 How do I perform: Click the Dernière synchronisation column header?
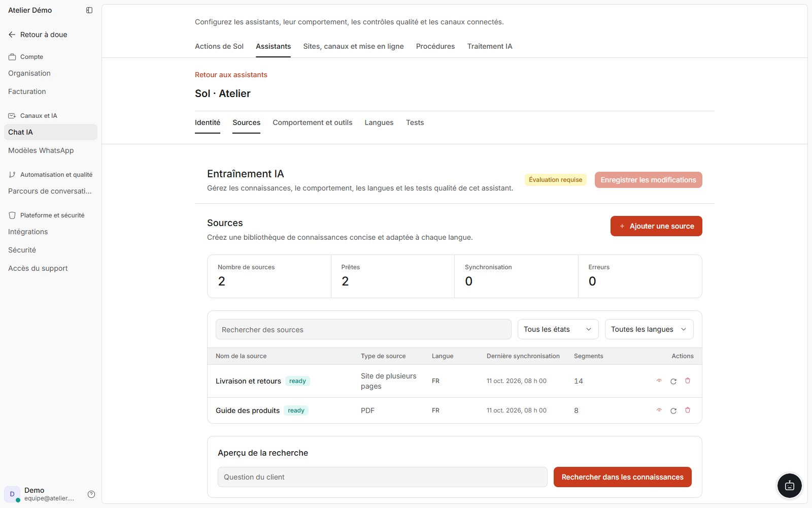pos(523,356)
